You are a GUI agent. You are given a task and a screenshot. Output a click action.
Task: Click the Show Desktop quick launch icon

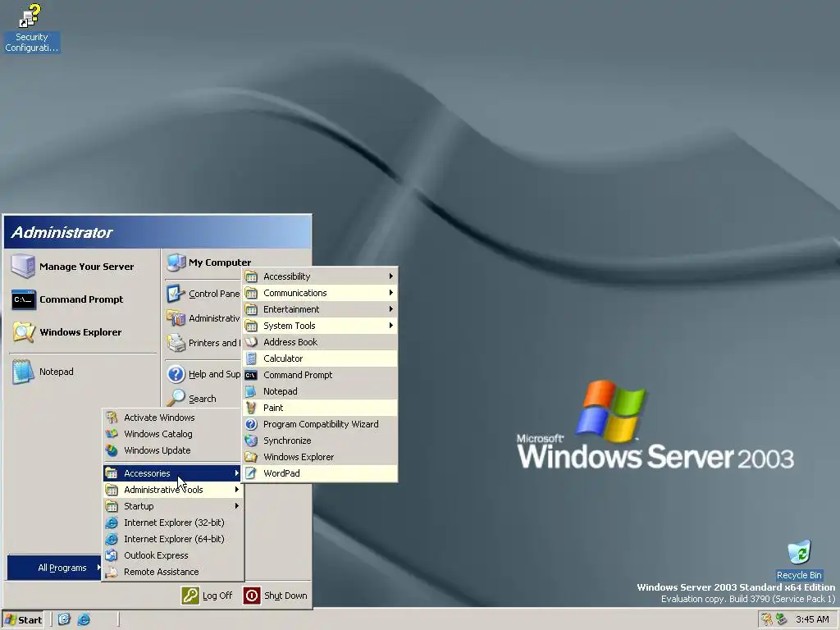[64, 620]
